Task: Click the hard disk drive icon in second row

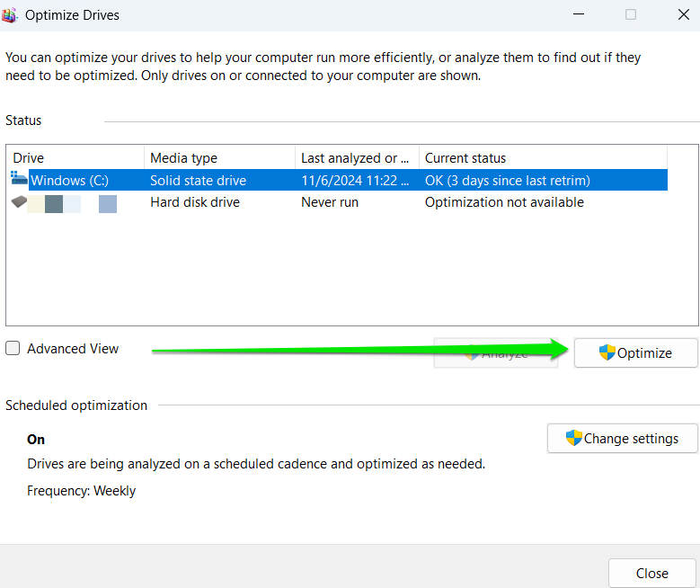Action: tap(19, 201)
